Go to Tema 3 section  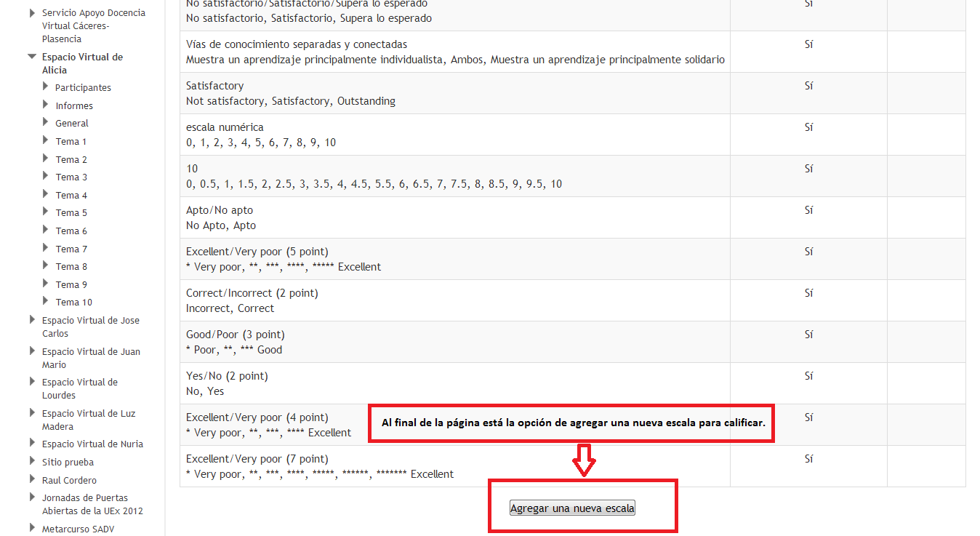point(71,177)
